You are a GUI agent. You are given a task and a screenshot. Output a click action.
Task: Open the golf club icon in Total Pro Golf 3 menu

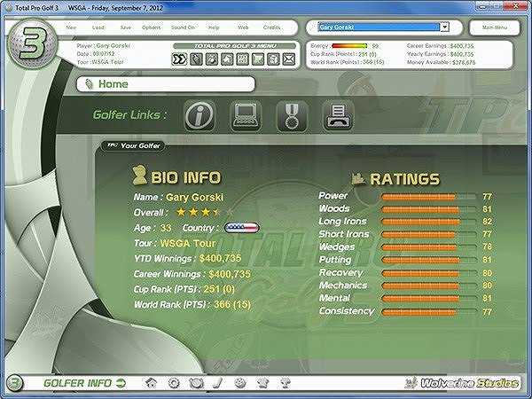tap(196, 59)
